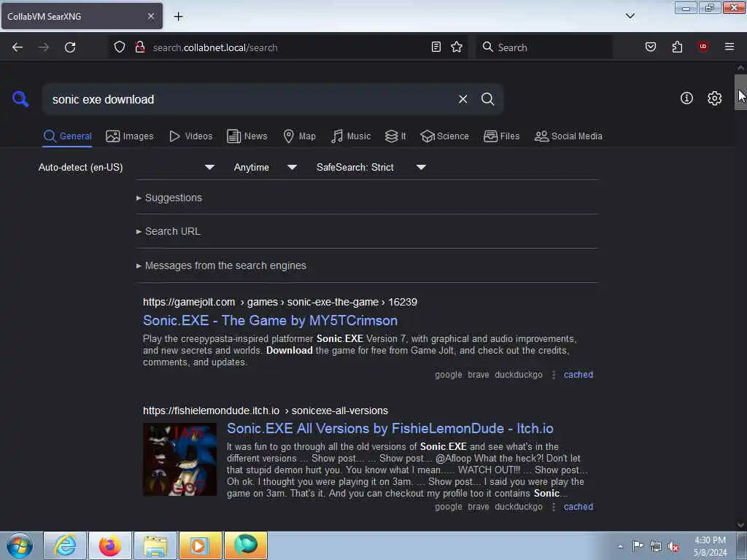Switch to the Social Media category tab

click(x=568, y=136)
